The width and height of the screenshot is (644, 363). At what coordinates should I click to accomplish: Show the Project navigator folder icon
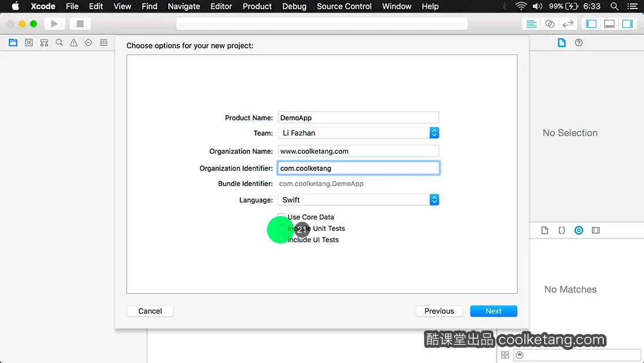(x=13, y=43)
